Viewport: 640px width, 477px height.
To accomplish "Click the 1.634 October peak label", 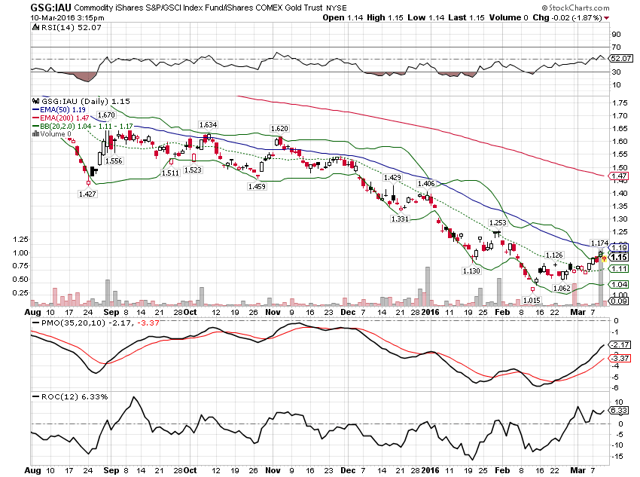I will 208,124.
